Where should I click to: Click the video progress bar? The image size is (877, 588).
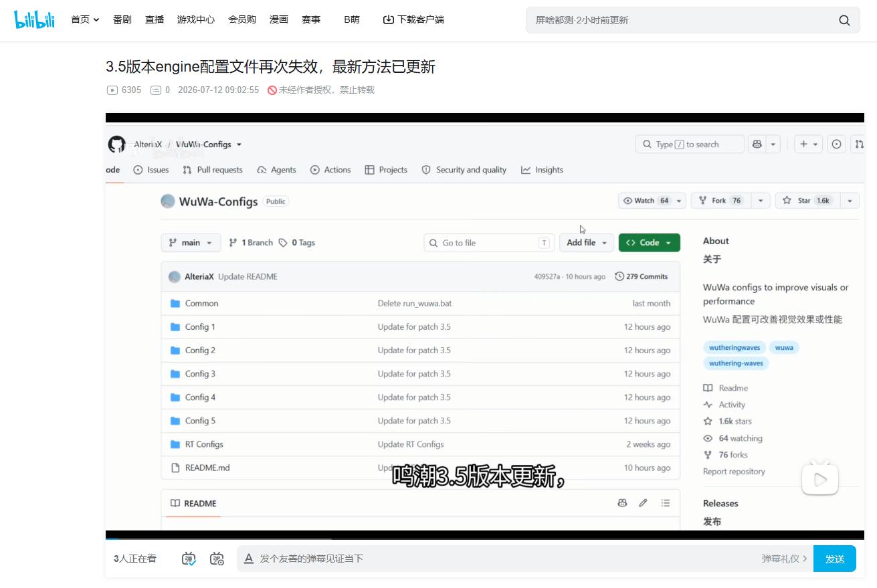(x=485, y=538)
